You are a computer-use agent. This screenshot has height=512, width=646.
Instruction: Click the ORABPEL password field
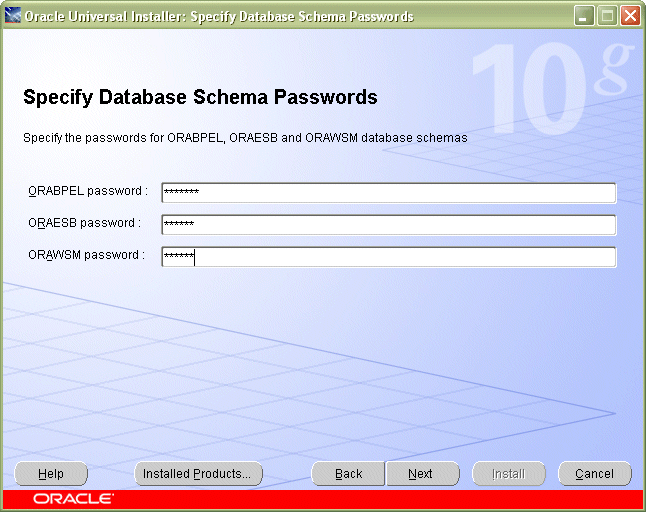click(x=389, y=193)
